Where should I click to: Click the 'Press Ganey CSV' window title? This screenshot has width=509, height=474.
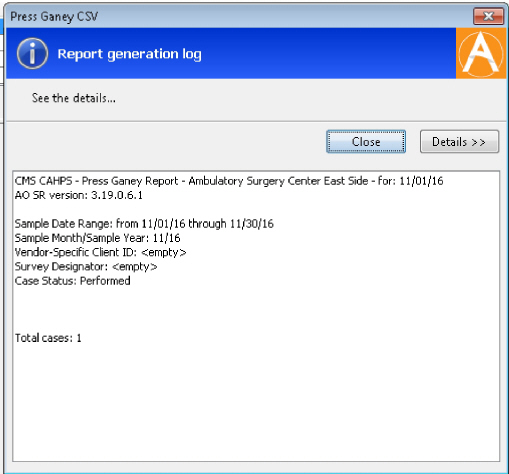pos(54,16)
